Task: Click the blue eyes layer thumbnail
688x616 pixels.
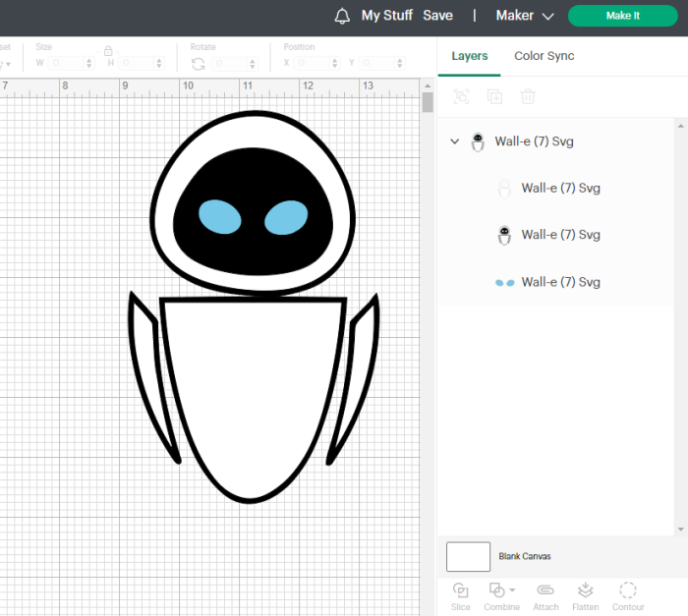Action: pos(504,283)
